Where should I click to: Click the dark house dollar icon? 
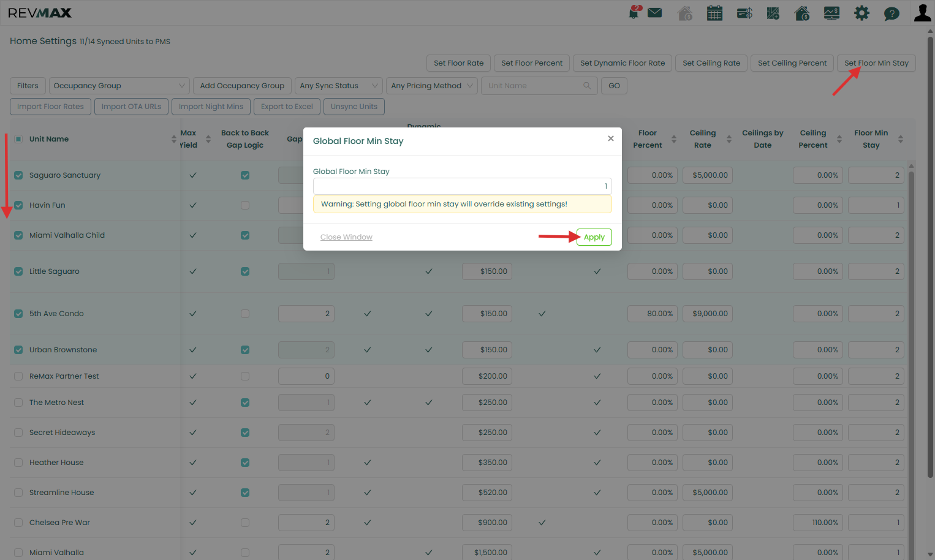point(802,13)
